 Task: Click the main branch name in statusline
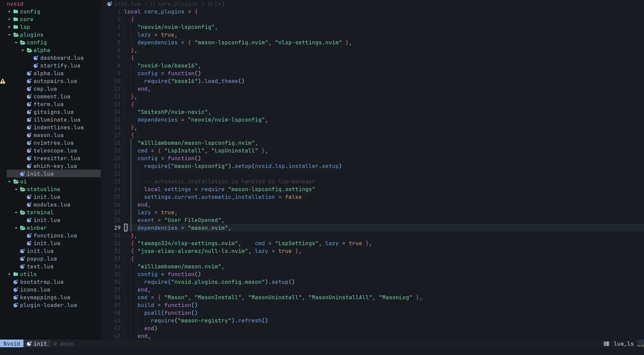pyautogui.click(x=67, y=344)
